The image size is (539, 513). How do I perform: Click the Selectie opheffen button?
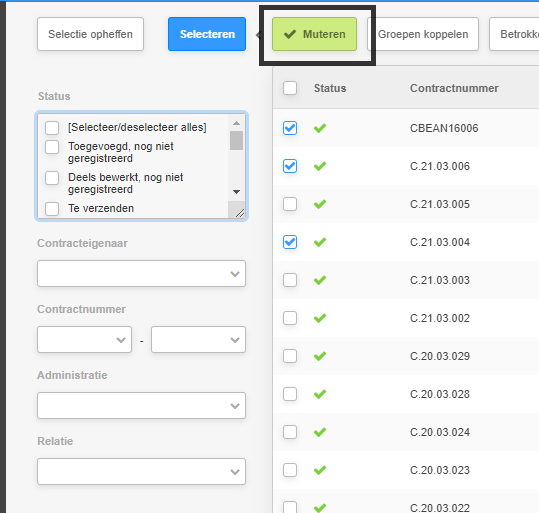(90, 34)
